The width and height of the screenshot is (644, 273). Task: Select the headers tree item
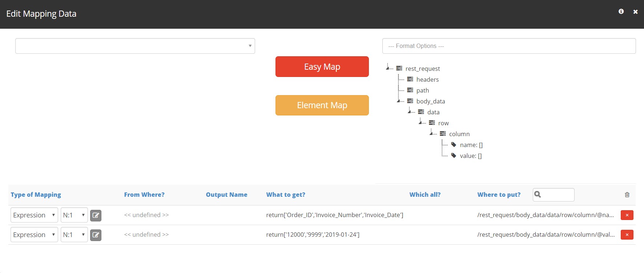tap(427, 80)
